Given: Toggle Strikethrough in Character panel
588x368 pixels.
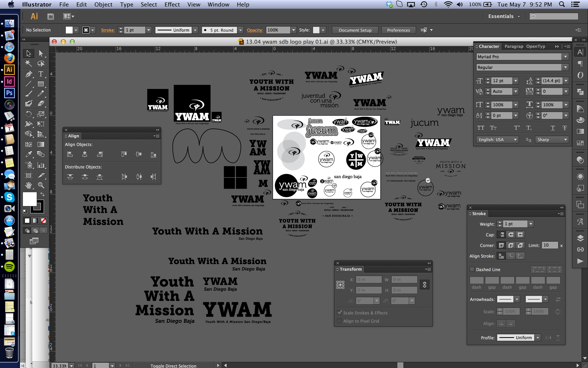Looking at the screenshot, I should pyautogui.click(x=565, y=128).
